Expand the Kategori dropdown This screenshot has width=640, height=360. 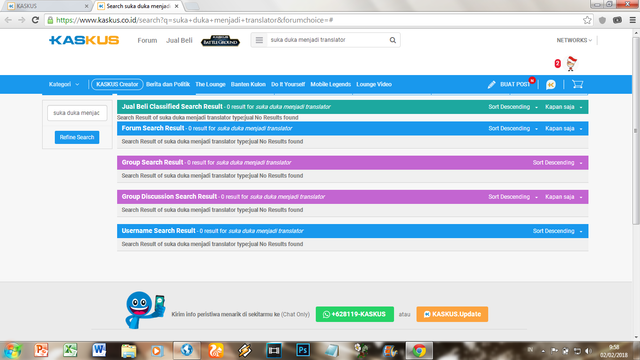click(x=64, y=84)
